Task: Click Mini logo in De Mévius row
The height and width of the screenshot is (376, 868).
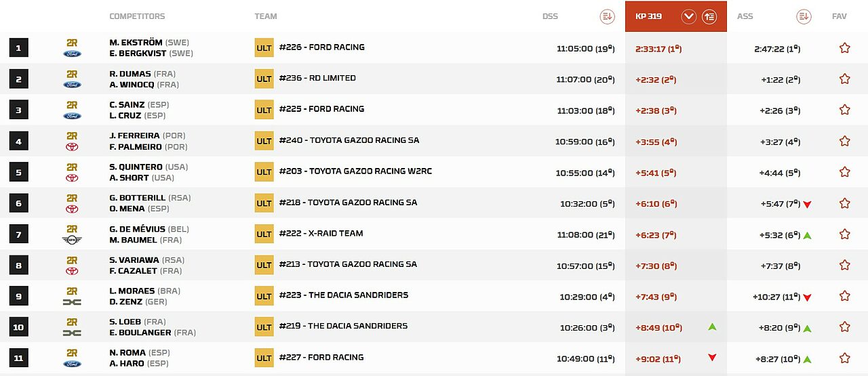Action: point(72,240)
